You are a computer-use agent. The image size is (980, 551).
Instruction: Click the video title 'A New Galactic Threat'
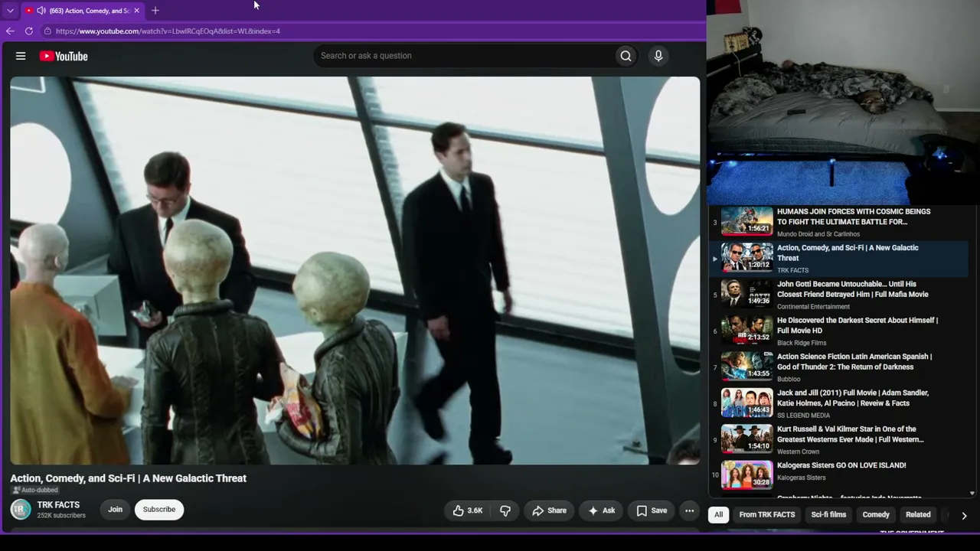click(x=128, y=478)
